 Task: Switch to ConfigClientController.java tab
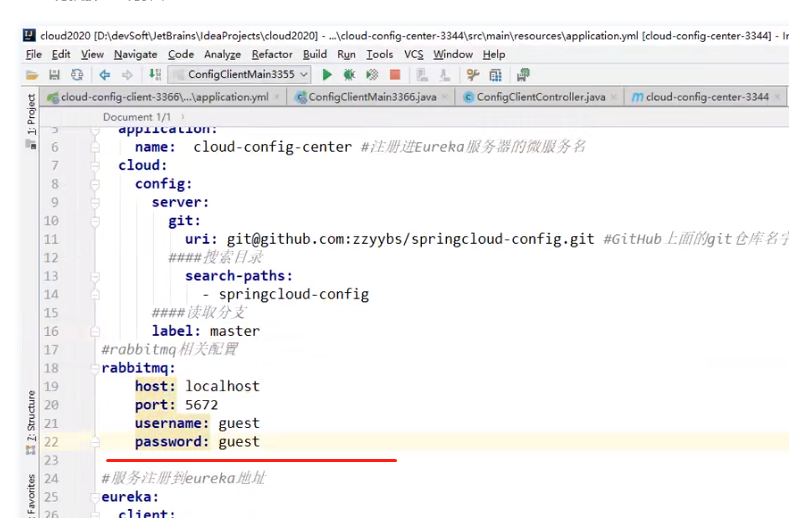coord(540,97)
